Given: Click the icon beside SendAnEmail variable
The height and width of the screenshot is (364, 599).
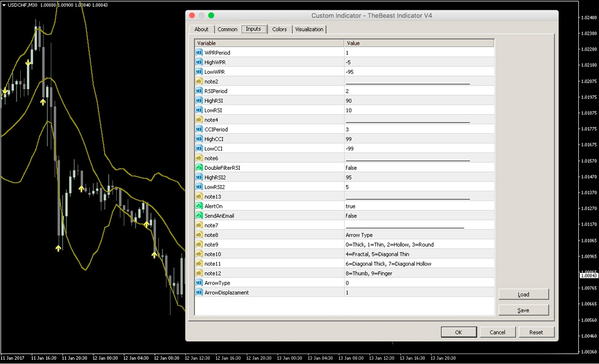Looking at the screenshot, I should 199,216.
